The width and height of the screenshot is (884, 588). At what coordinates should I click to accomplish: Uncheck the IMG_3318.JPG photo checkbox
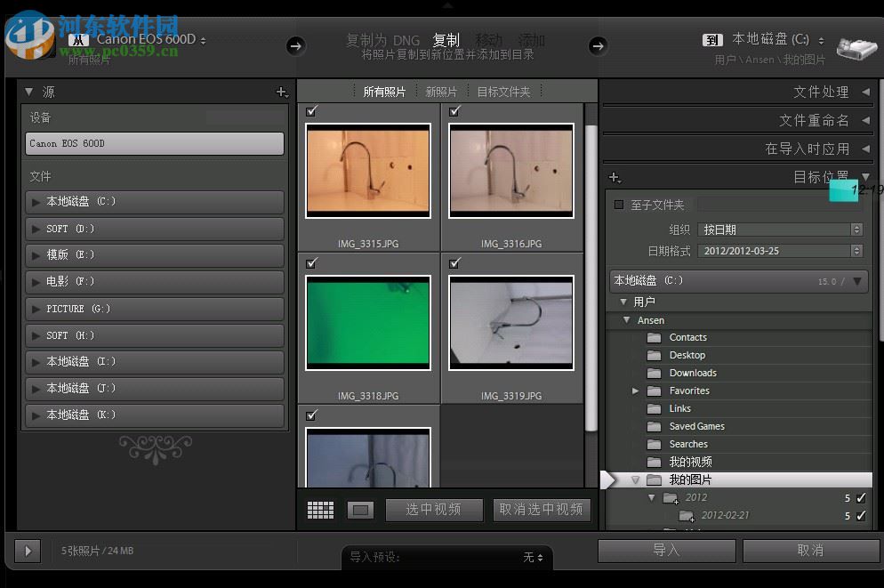311,263
